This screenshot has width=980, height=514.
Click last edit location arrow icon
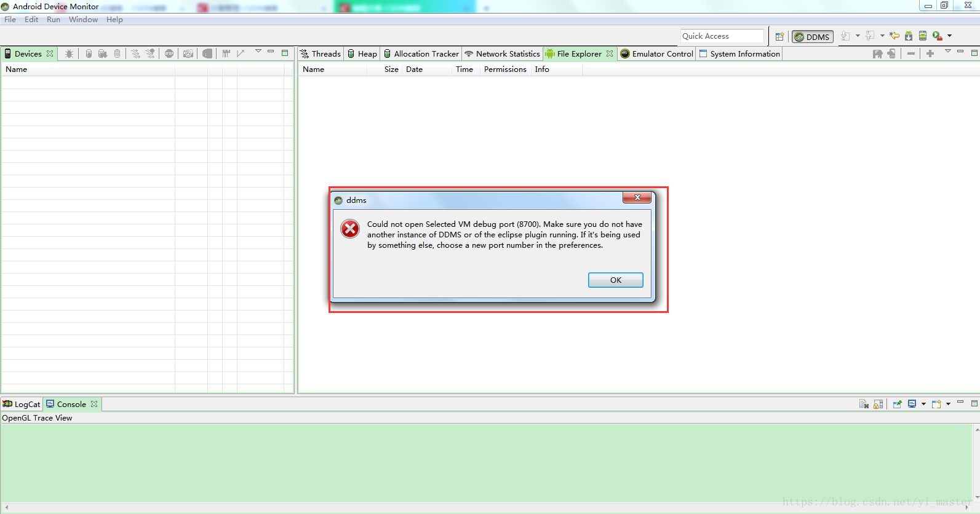[x=894, y=36]
